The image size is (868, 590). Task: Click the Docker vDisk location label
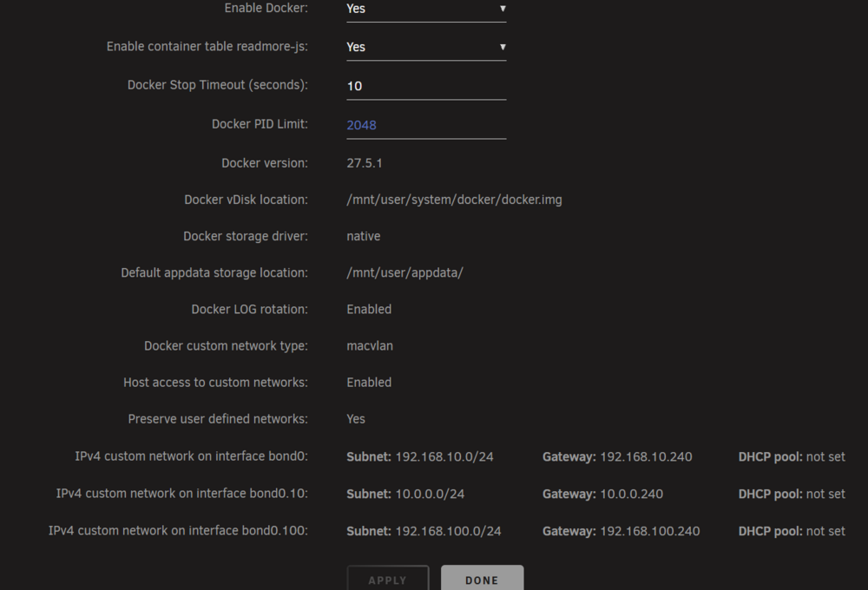click(x=246, y=200)
